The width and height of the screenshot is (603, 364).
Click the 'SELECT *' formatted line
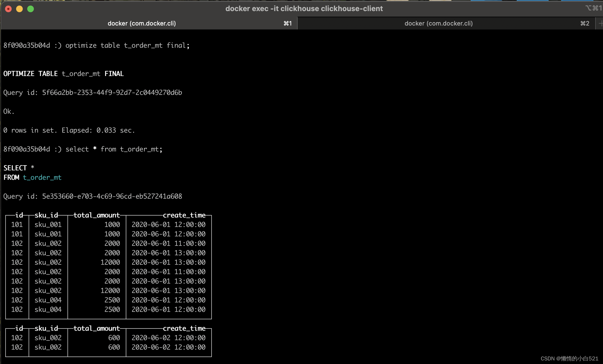[x=19, y=168]
